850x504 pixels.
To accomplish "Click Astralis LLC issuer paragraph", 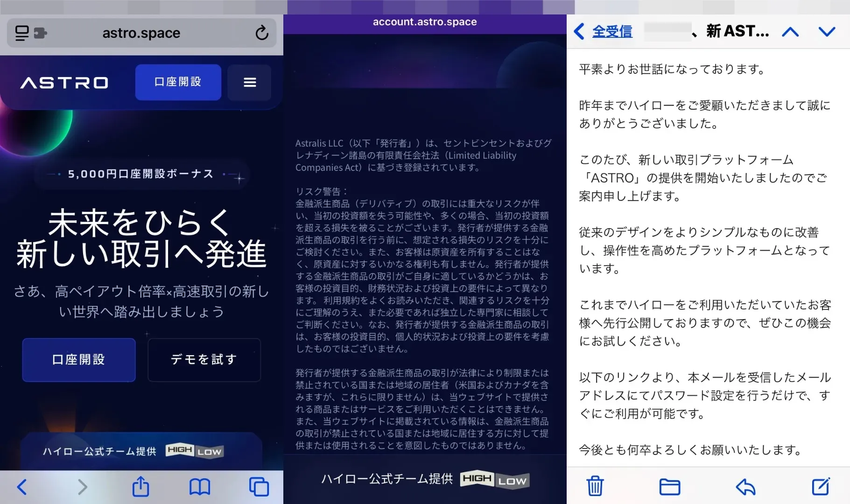I will tap(423, 155).
